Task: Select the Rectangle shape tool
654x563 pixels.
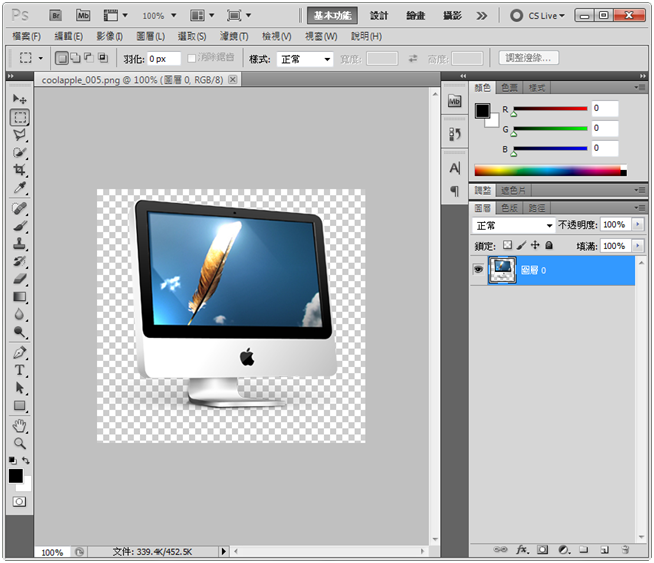Action: [19, 405]
